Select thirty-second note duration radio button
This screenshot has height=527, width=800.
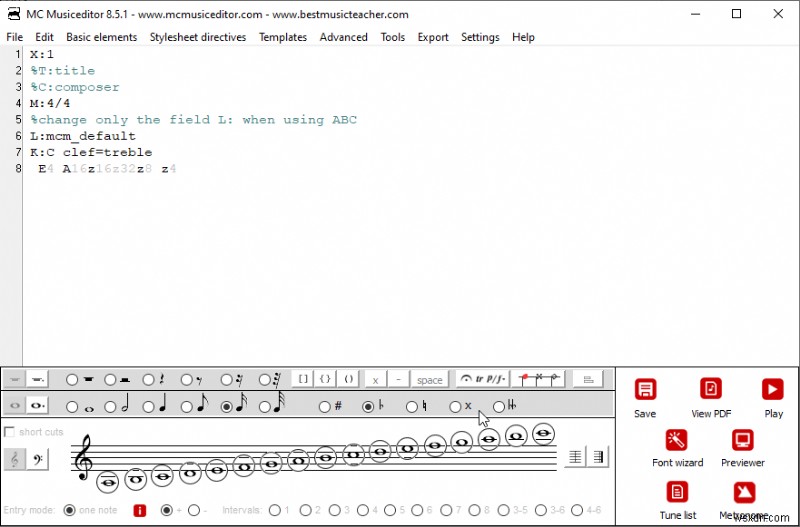tap(265, 407)
